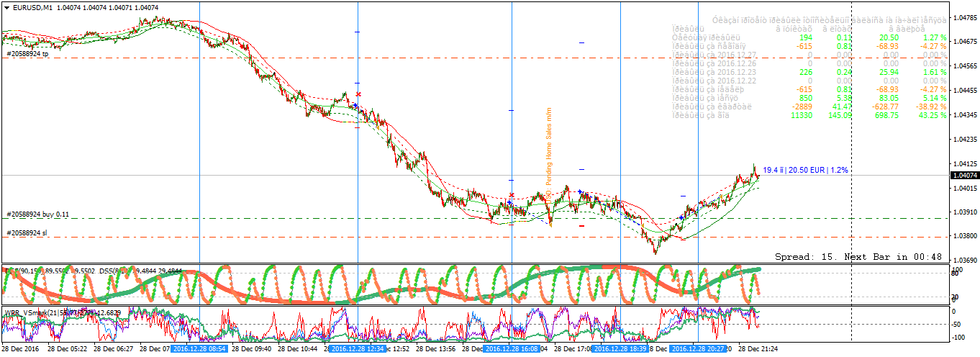Select the EURUSD,M1 chart title text
The height and width of the screenshot is (357, 980).
(x=32, y=7)
